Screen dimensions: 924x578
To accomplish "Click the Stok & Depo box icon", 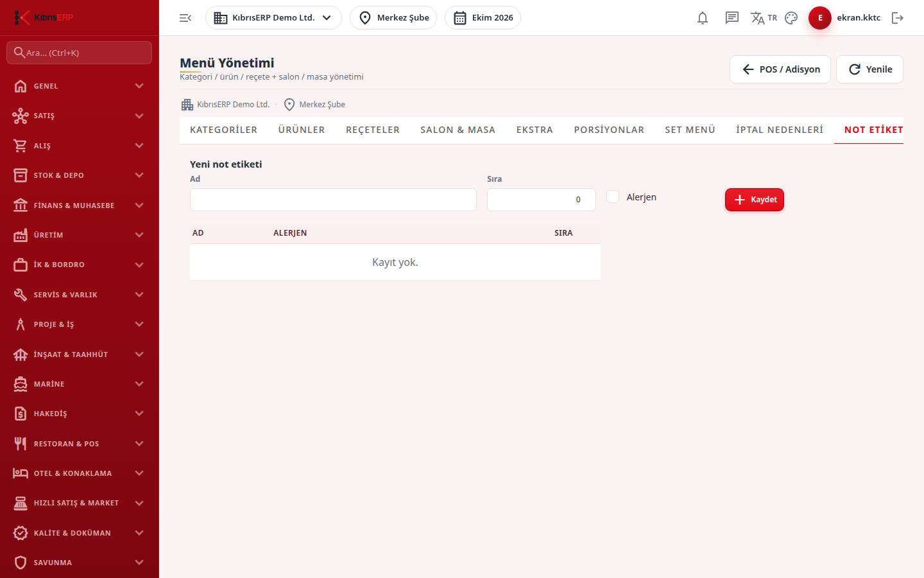I will pyautogui.click(x=21, y=175).
